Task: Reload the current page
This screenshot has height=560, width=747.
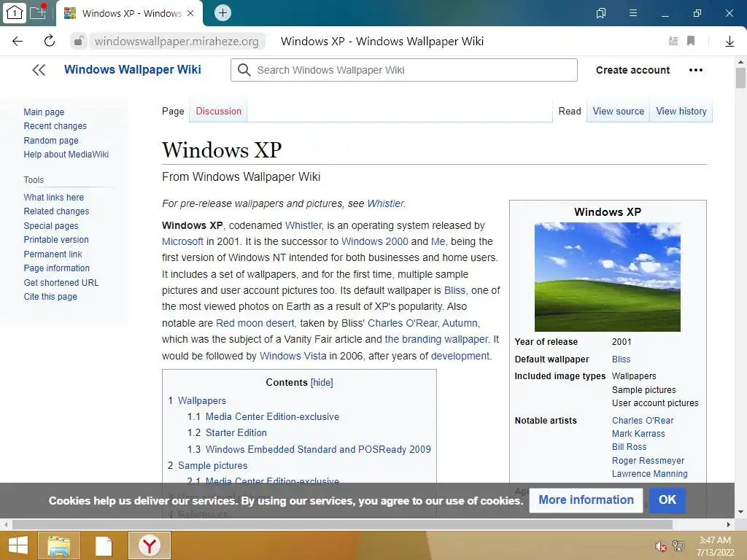Action: (x=50, y=41)
